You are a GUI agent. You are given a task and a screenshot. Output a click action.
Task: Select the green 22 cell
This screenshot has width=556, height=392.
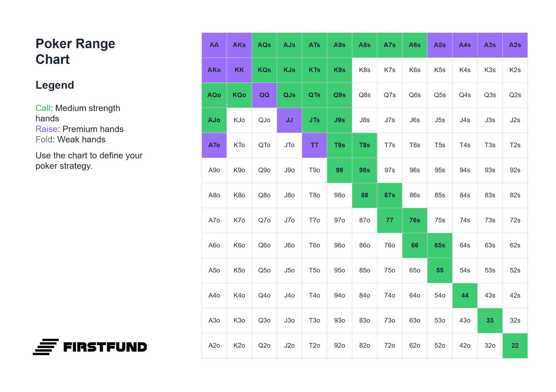515,345
